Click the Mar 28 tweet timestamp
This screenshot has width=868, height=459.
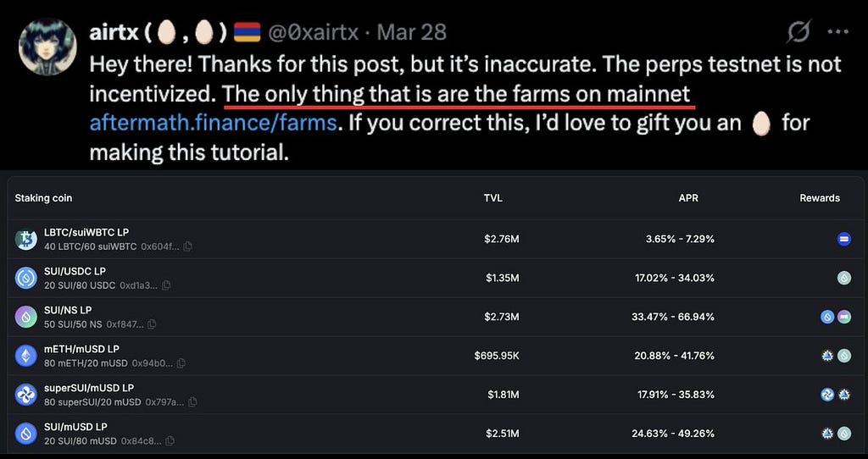point(411,33)
